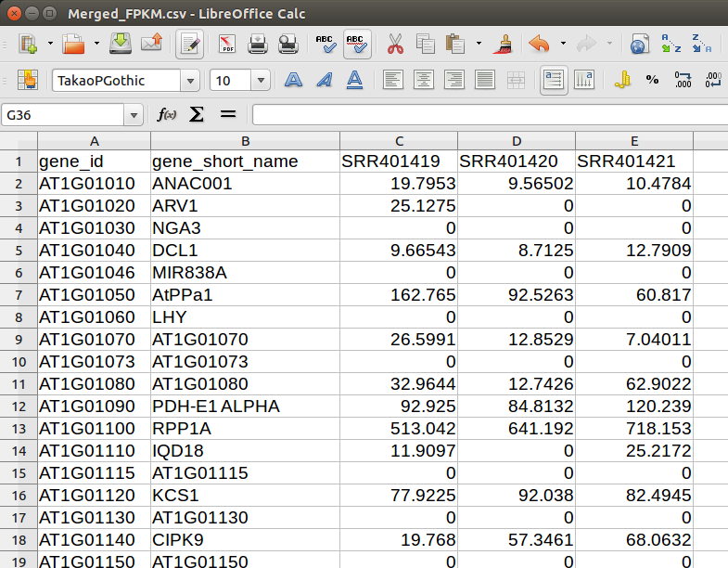Select cell containing gene_short_name
The height and width of the screenshot is (568, 728).
pyautogui.click(x=245, y=161)
